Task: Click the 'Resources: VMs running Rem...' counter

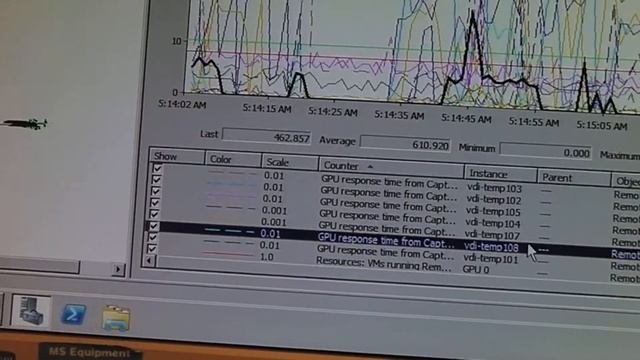Action: [384, 264]
